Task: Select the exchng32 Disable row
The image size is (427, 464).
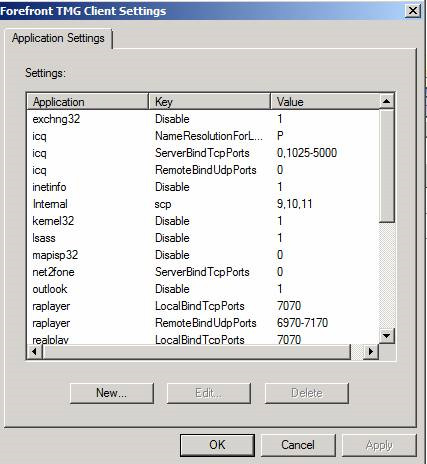Action: pyautogui.click(x=203, y=119)
